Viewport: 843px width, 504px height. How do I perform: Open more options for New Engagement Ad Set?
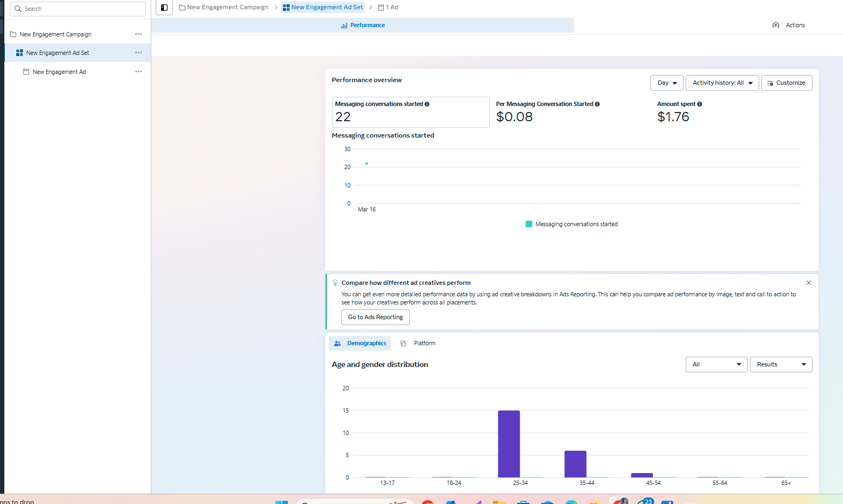(138, 53)
